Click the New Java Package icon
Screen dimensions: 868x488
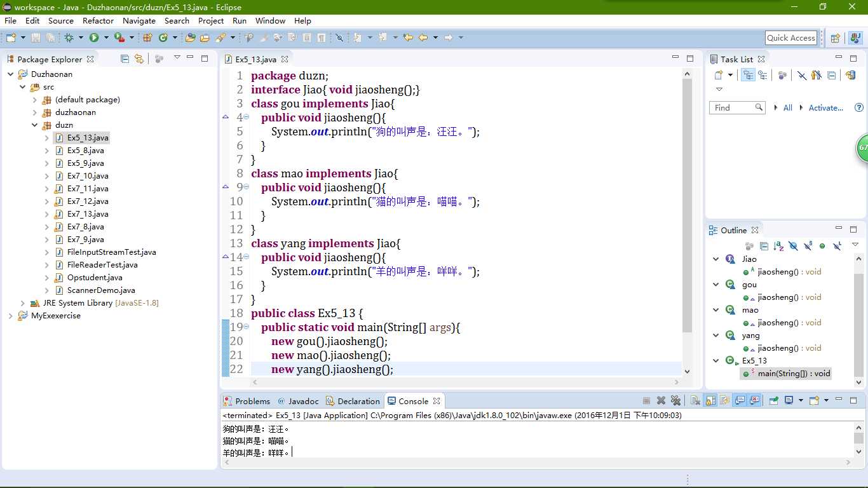147,38
